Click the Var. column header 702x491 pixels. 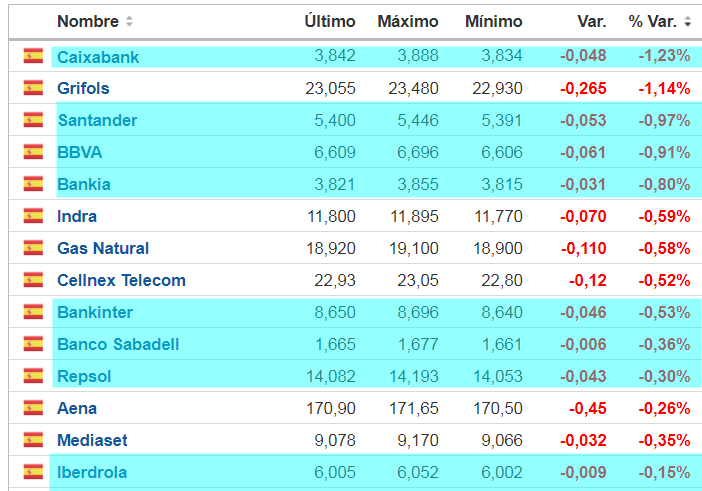(x=591, y=21)
